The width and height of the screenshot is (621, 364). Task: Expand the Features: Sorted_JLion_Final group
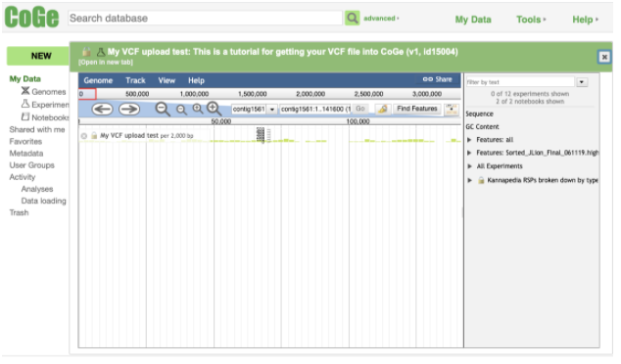[x=469, y=153]
